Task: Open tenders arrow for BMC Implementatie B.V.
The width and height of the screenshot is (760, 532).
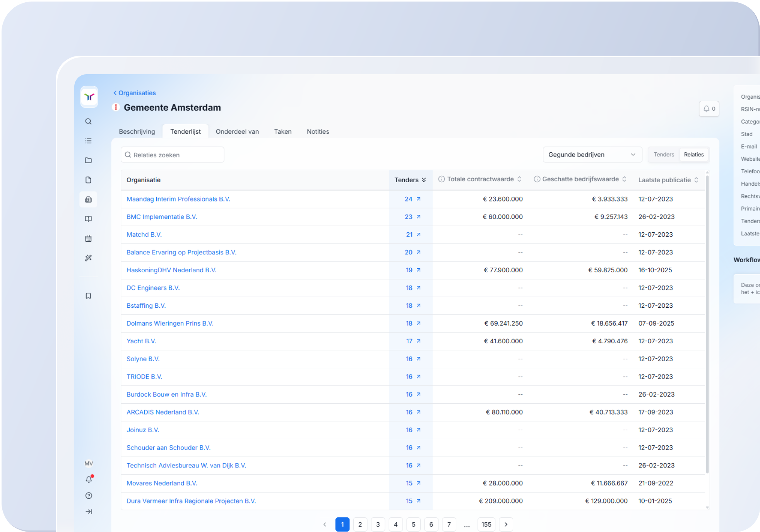Action: pyautogui.click(x=418, y=217)
